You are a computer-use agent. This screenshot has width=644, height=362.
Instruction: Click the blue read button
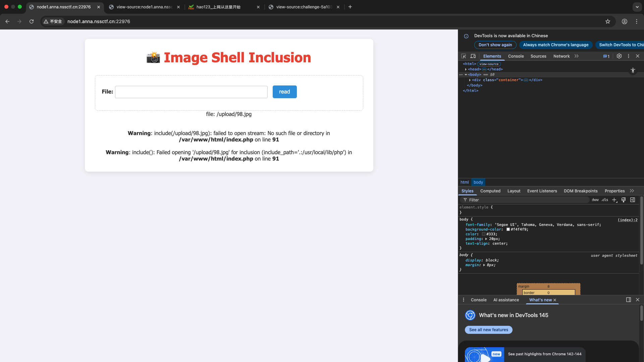284,92
